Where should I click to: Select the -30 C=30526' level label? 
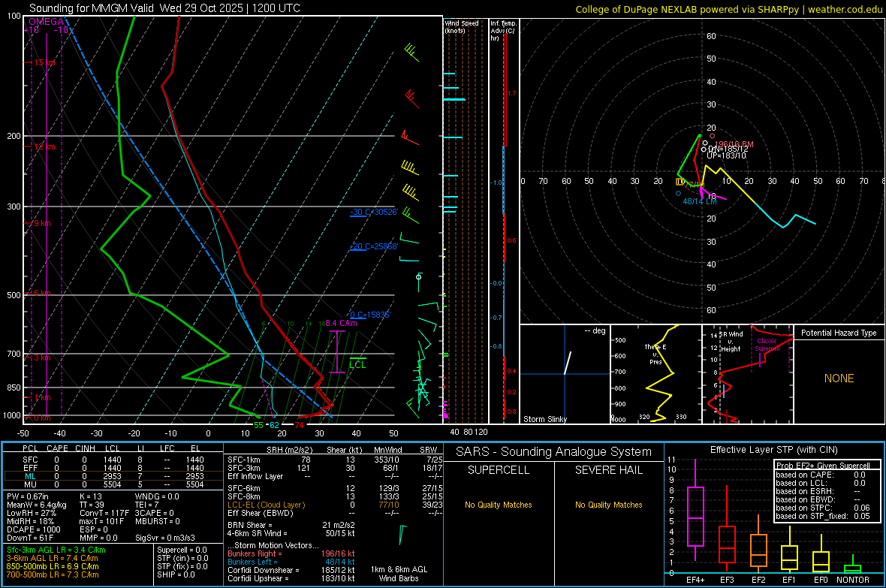pos(374,212)
